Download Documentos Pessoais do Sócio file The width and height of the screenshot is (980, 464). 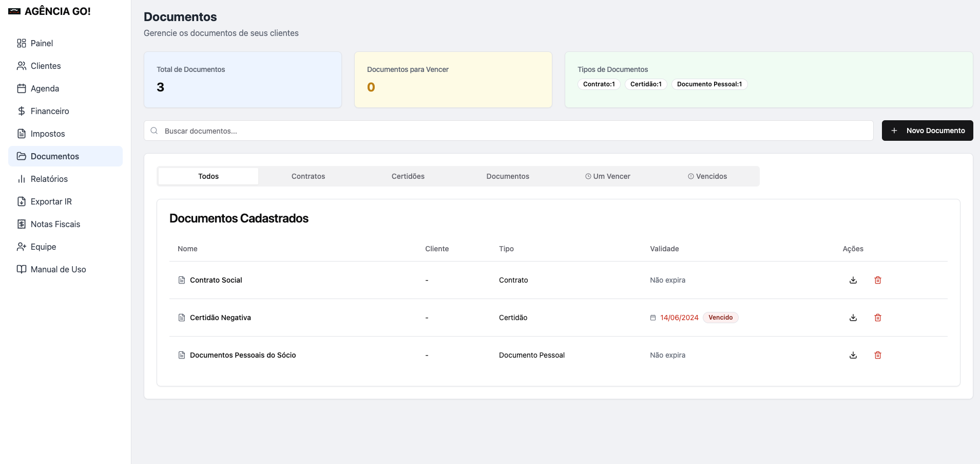pyautogui.click(x=853, y=355)
